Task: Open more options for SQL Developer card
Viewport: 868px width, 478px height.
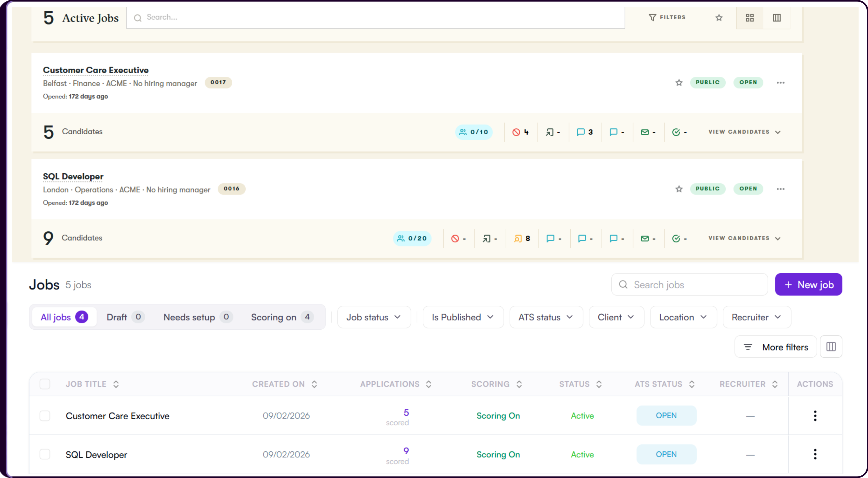Action: coord(781,189)
